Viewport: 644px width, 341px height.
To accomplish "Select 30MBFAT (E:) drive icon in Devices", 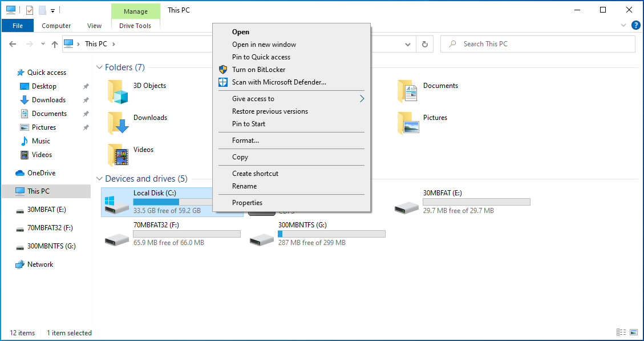I will coord(407,207).
